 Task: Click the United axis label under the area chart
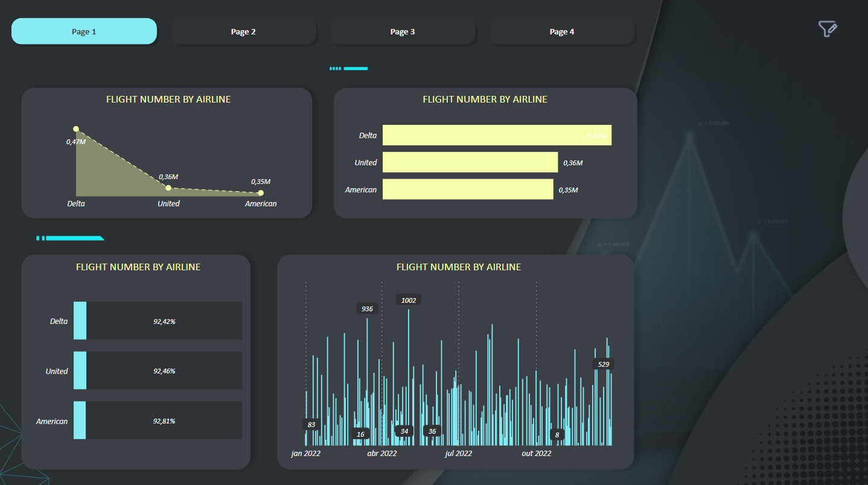(168, 204)
